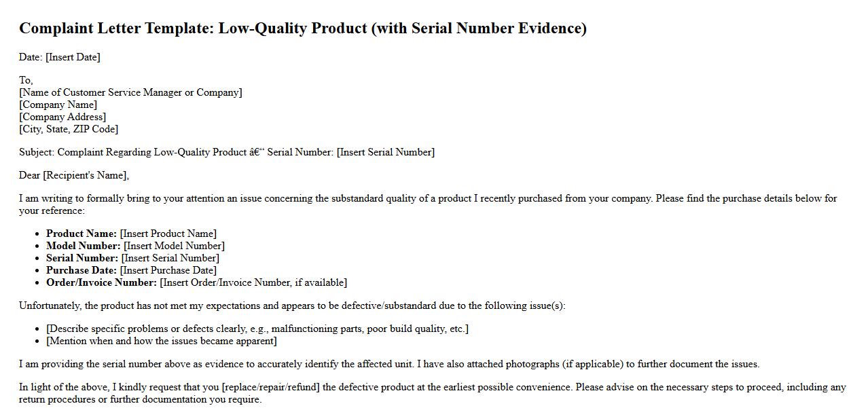Image resolution: width=868 pixels, height=408 pixels.
Task: Click the "[Insert Order/Invoice Number, if available]" placeholder
Action: (253, 282)
